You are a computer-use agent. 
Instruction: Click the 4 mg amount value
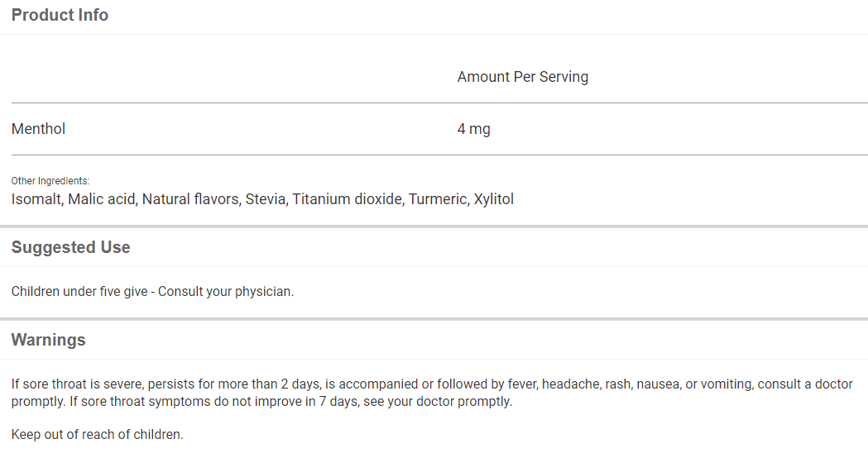(x=473, y=129)
